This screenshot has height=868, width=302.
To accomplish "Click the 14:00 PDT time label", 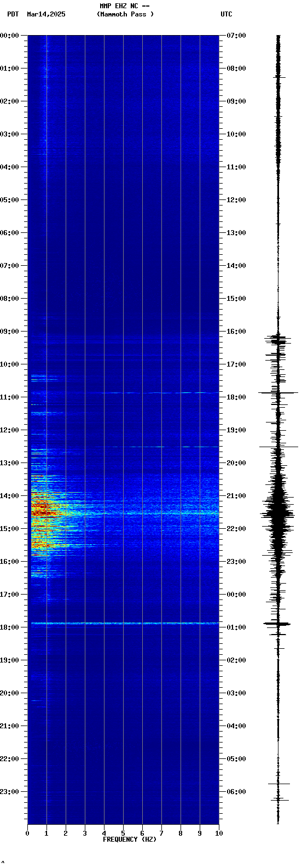I will [x=10, y=496].
